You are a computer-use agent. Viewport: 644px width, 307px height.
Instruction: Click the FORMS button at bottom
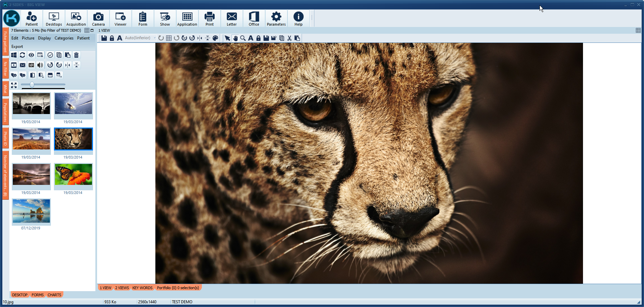[x=37, y=295]
